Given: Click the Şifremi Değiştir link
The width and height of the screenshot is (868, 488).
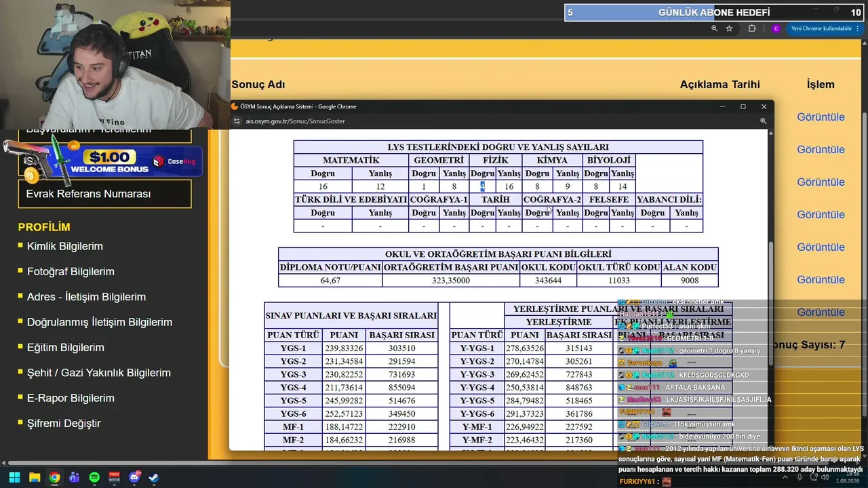Looking at the screenshot, I should (x=64, y=423).
